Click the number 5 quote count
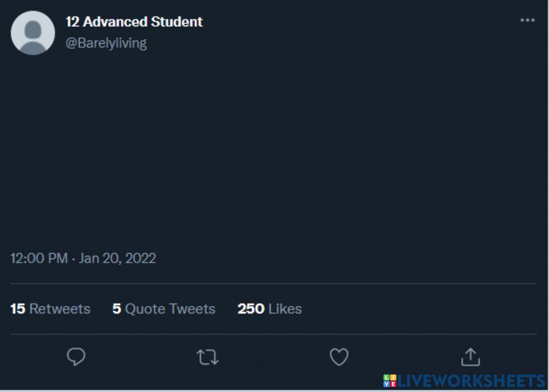The height and width of the screenshot is (392, 549). click(x=116, y=309)
